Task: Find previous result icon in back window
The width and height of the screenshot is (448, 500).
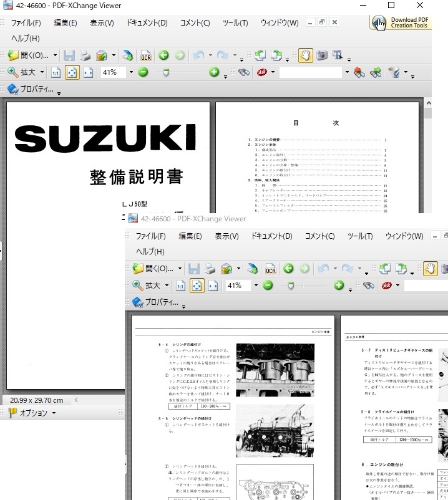Action: tap(359, 73)
